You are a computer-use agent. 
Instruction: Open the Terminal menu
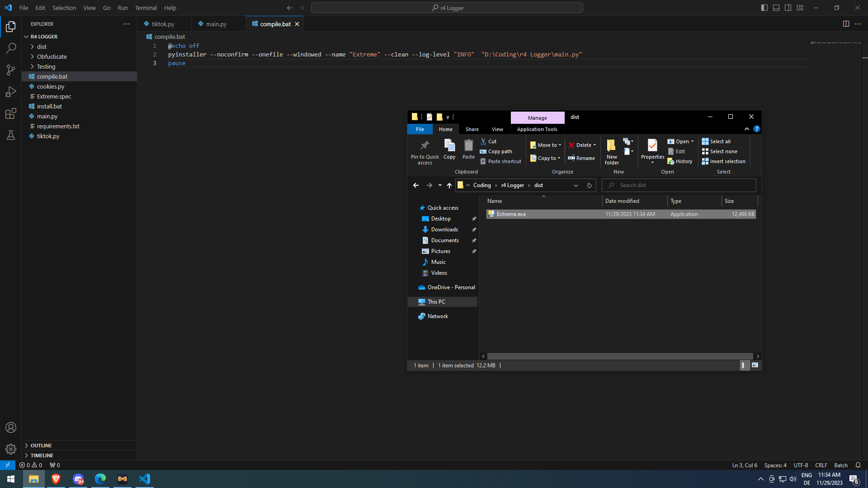(146, 8)
